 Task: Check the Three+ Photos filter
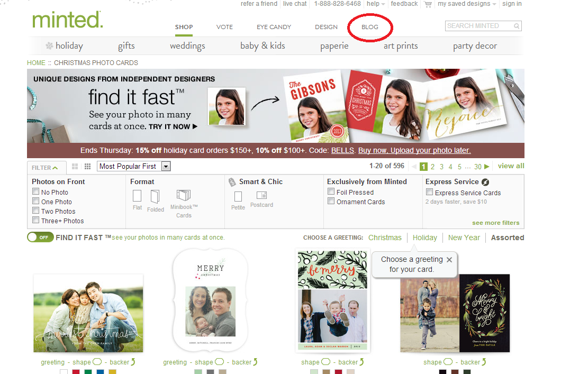tap(35, 220)
